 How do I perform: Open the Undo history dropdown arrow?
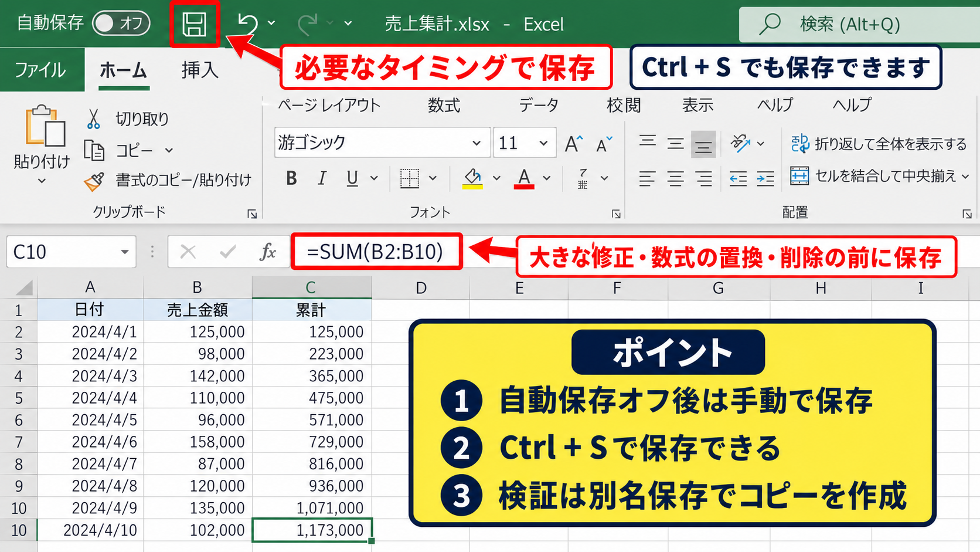click(271, 23)
